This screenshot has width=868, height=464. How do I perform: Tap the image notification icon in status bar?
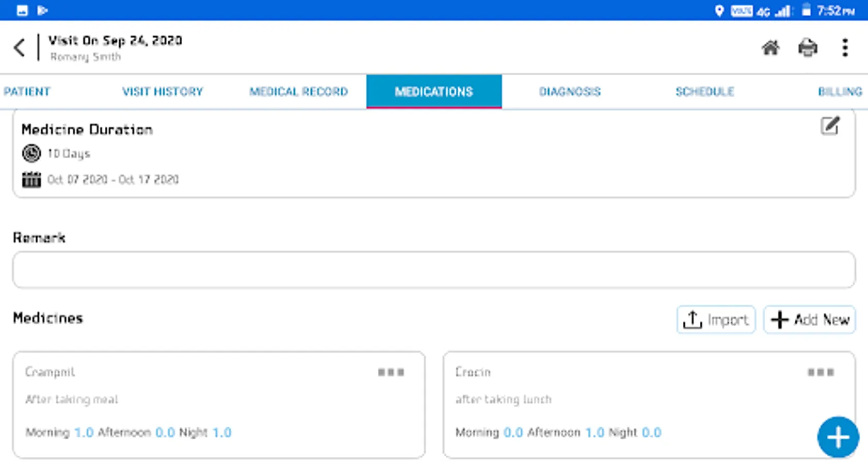click(22, 10)
